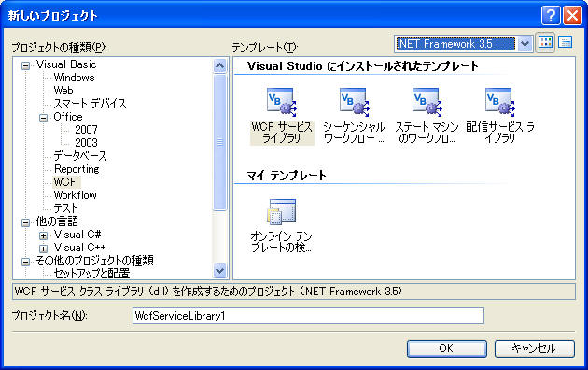This screenshot has width=588, height=370.
Task: Click the project tree scroll up arrow
Action: (219, 66)
